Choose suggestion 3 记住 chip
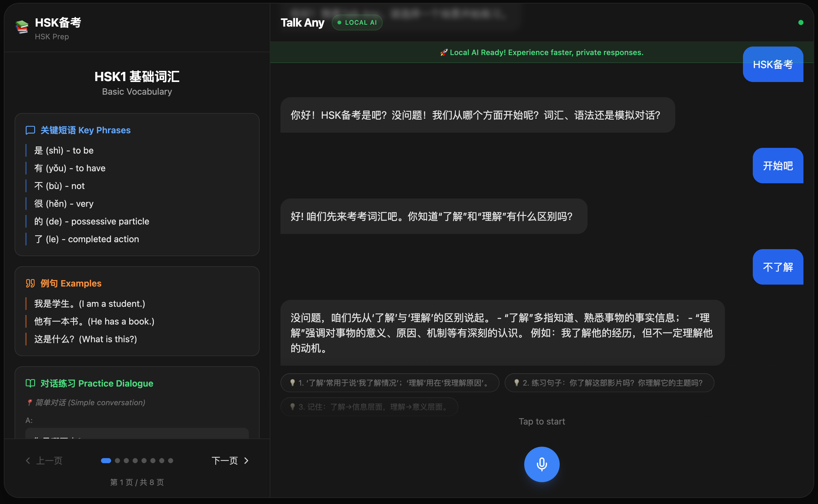The image size is (818, 504). [x=369, y=407]
